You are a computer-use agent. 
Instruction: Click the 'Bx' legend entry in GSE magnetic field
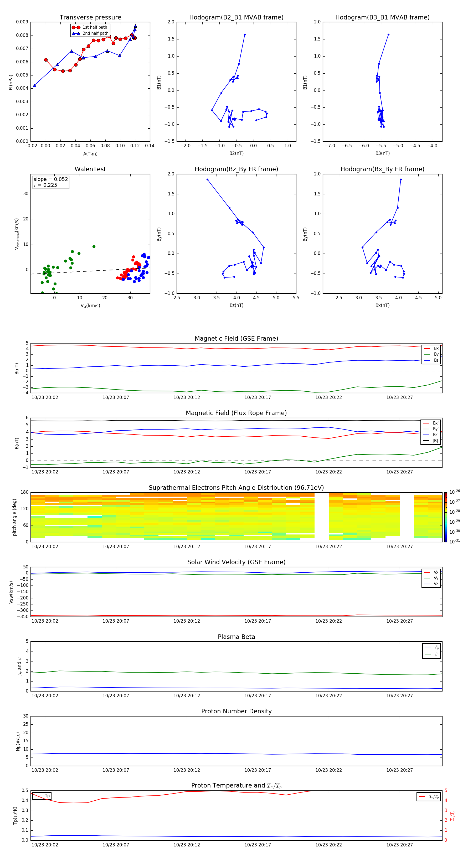click(431, 349)
